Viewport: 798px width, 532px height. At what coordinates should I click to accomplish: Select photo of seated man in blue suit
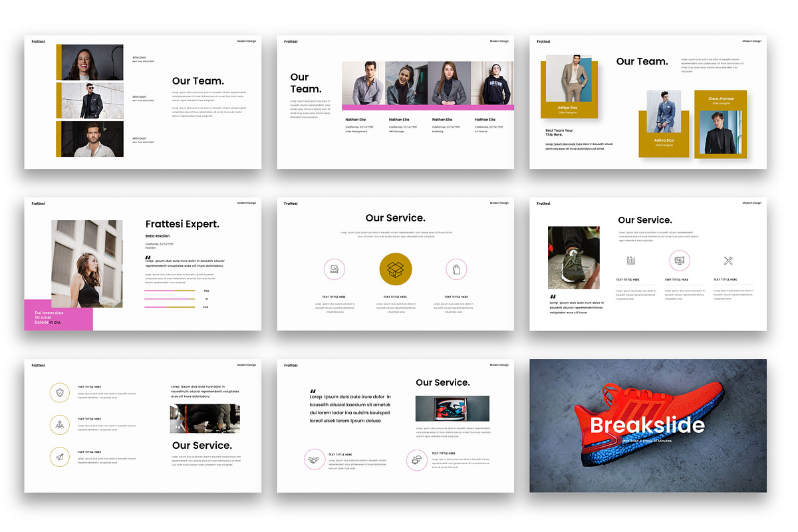664,112
